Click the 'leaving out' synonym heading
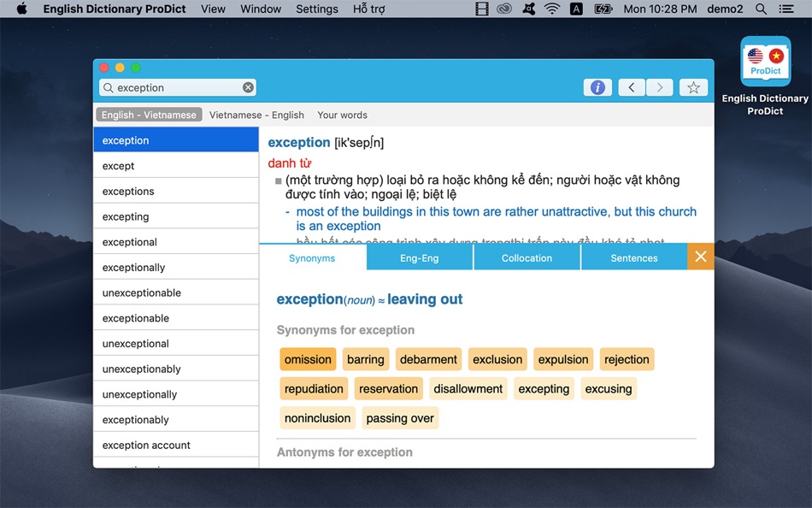The image size is (812, 508). pyautogui.click(x=425, y=299)
